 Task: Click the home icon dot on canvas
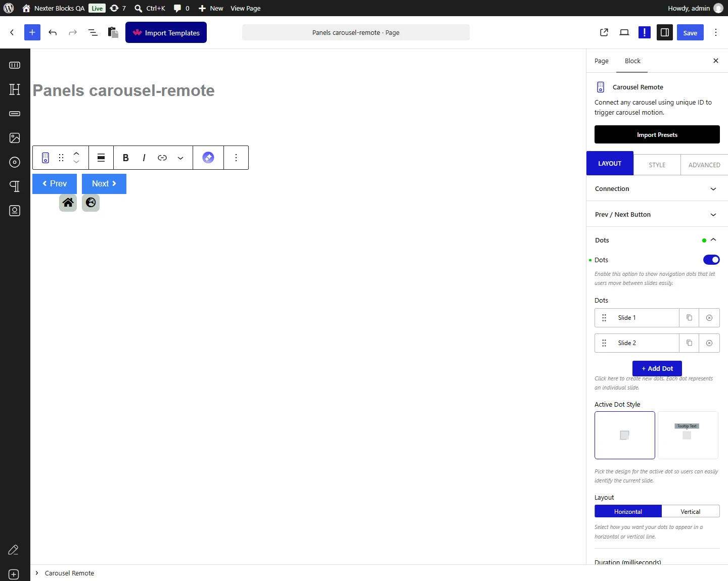68,203
